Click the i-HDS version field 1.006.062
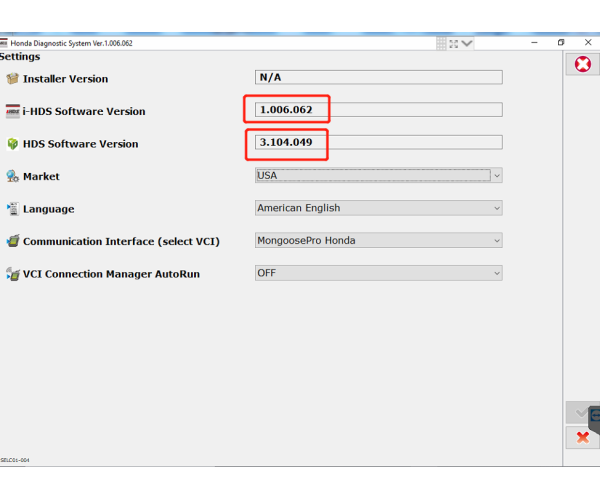 (x=378, y=110)
